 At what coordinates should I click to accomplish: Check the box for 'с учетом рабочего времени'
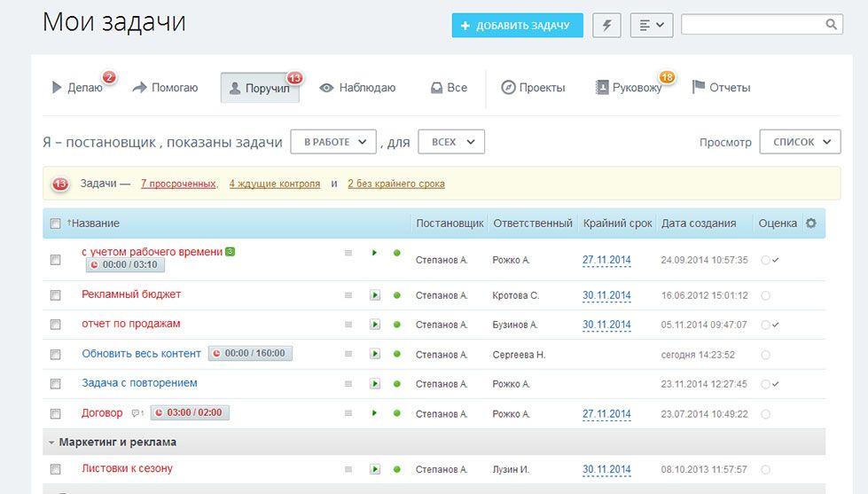55,260
